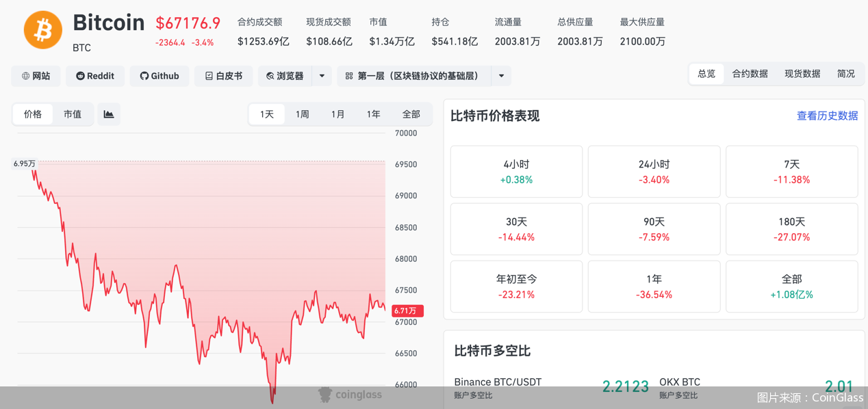The image size is (868, 409).
Task: Click the Reddit alien icon
Action: pos(80,76)
